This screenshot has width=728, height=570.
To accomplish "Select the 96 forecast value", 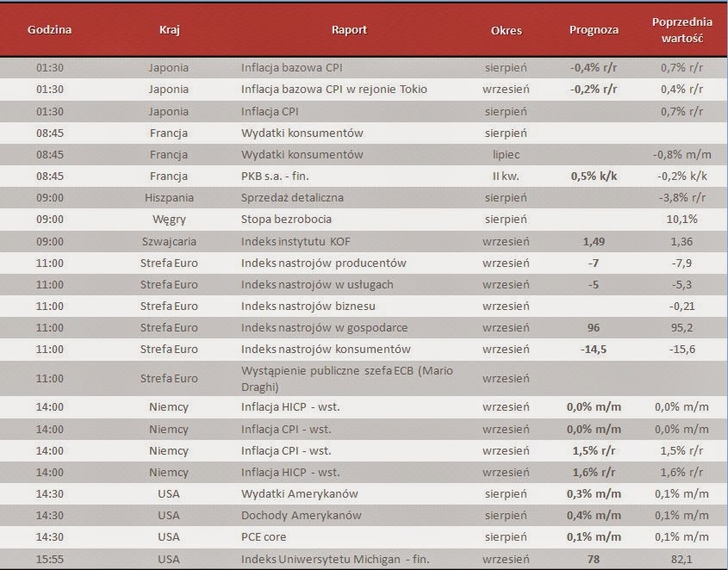I will 594,328.
